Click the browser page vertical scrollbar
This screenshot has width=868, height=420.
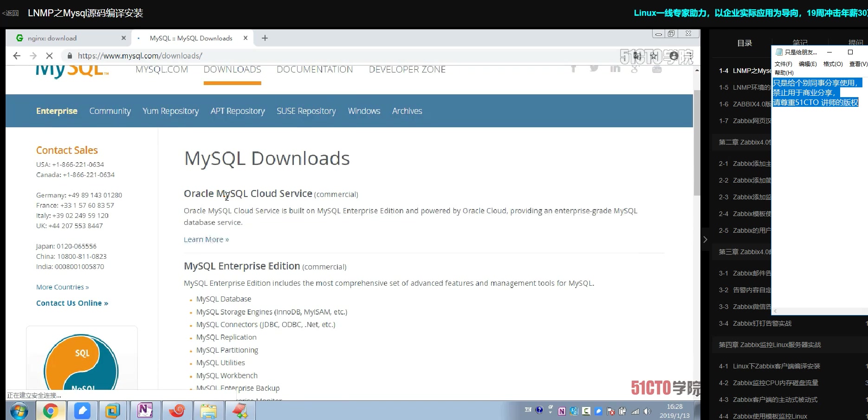pos(697,142)
